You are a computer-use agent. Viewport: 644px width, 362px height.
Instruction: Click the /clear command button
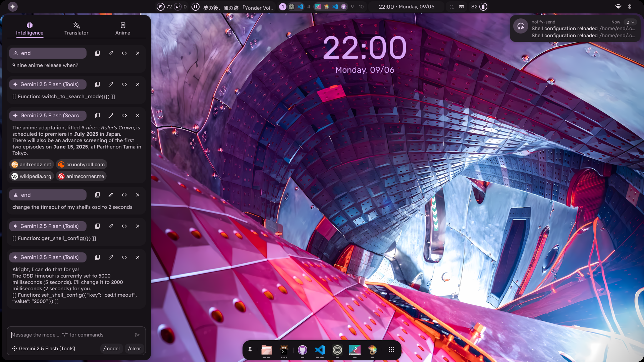[x=134, y=349]
